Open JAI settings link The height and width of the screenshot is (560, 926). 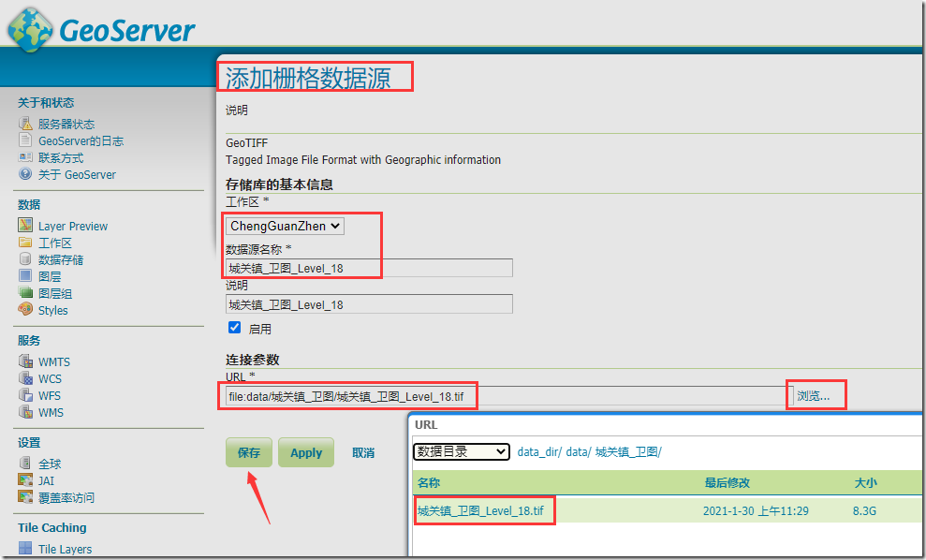pyautogui.click(x=46, y=480)
